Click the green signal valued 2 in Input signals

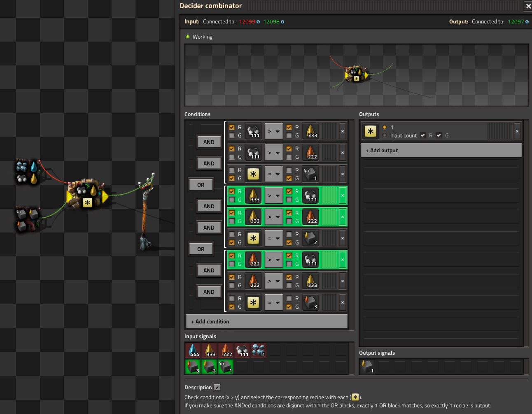coord(209,367)
